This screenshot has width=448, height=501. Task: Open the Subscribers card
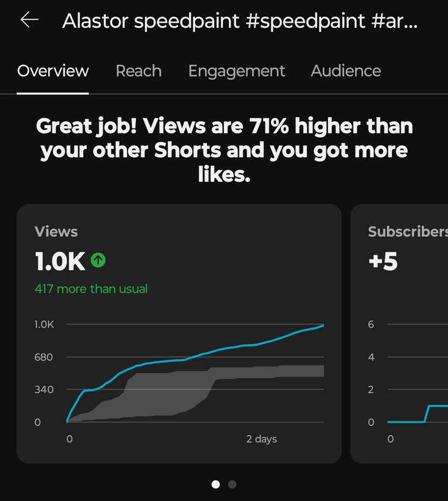399,334
